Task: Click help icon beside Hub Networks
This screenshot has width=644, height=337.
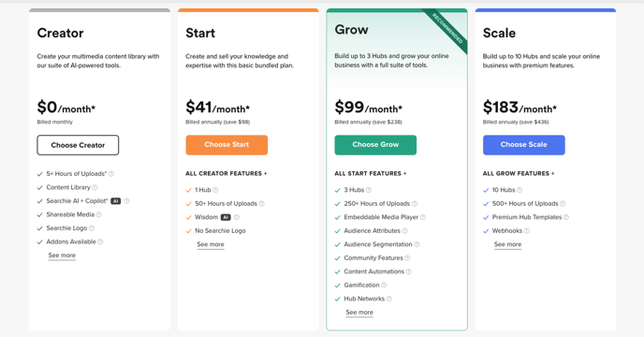Action: [389, 299]
